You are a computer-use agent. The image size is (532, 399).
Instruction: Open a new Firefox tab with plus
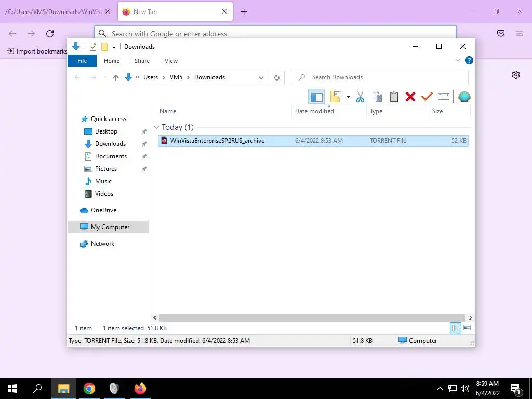(244, 12)
